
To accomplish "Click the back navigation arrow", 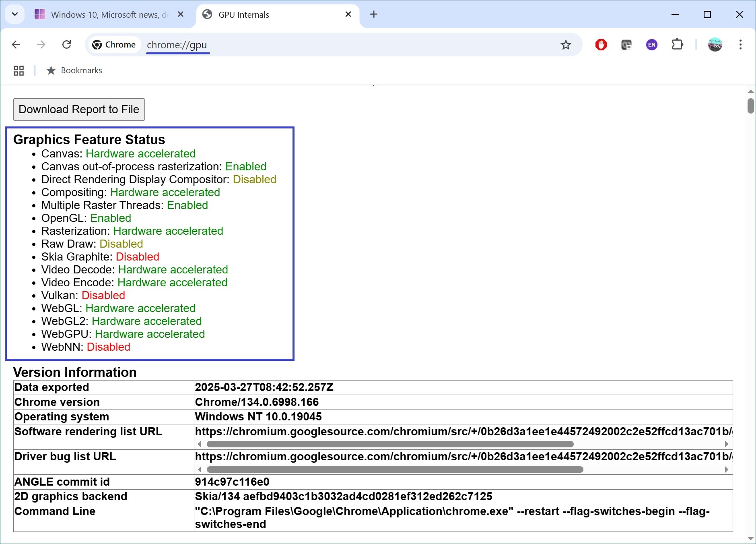I will tap(16, 45).
